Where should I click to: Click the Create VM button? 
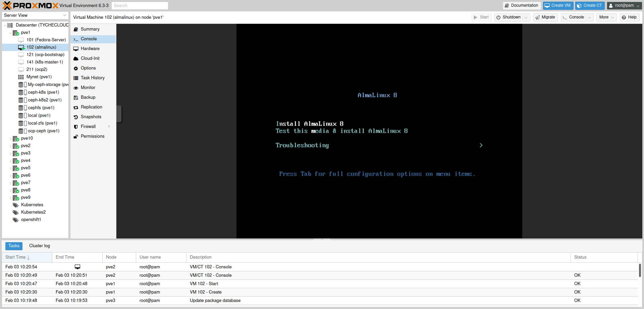pos(557,5)
